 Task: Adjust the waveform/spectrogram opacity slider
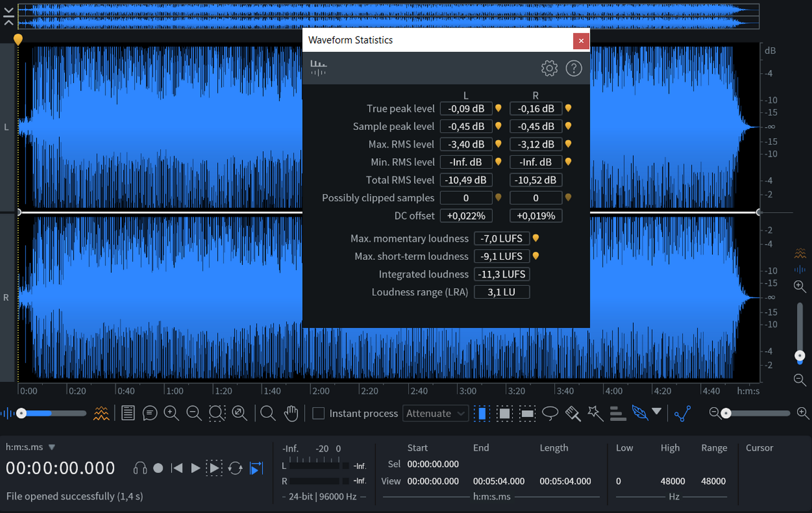[22, 413]
